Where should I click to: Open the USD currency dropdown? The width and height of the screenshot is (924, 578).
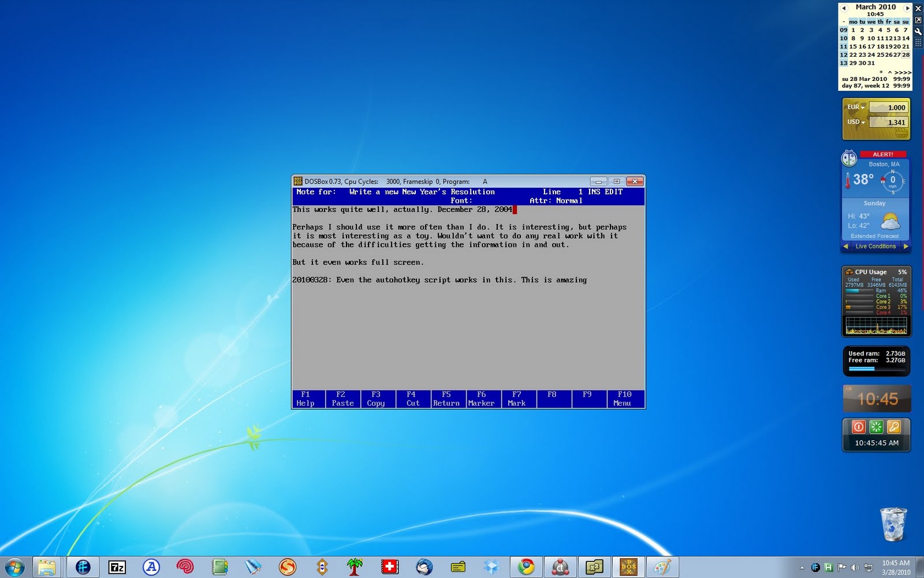tap(856, 122)
